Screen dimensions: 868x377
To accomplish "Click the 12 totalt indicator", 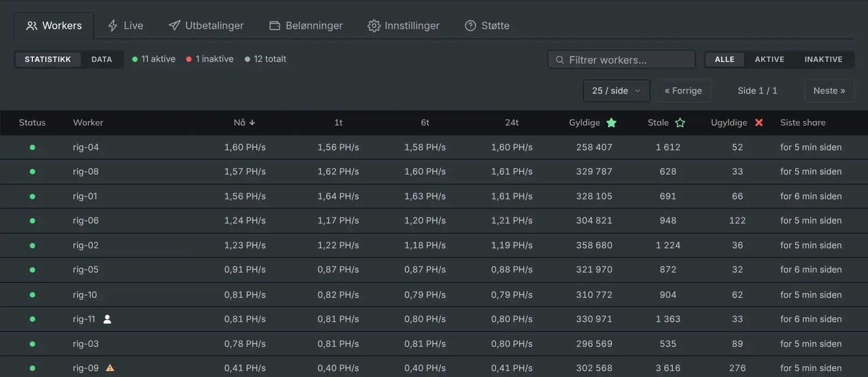I will coord(265,59).
